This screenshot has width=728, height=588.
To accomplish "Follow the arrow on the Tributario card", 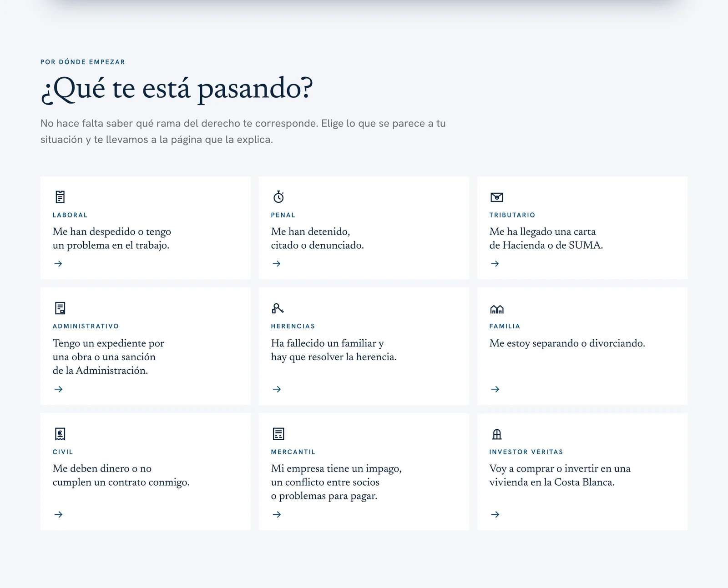I will [495, 264].
